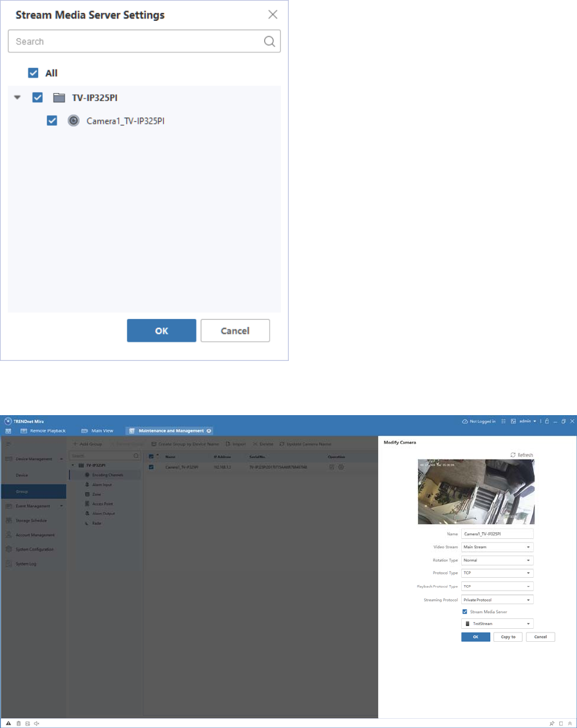577x728 pixels.
Task: Open Account Management in sidebar
Action: click(33, 535)
